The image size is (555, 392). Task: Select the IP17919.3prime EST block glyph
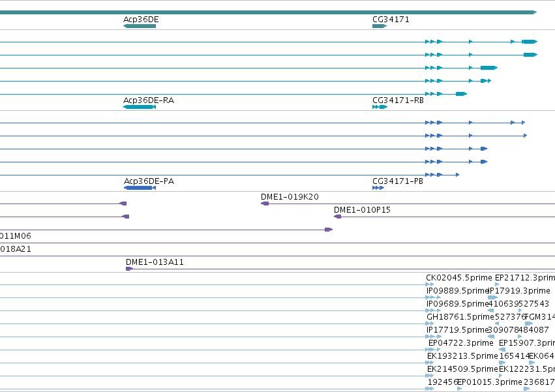click(x=492, y=297)
